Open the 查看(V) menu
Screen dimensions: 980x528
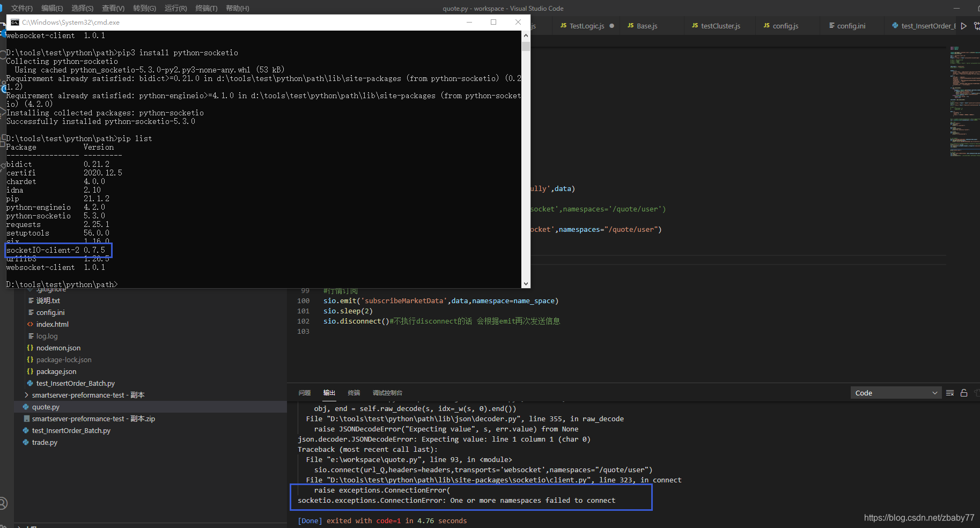[x=113, y=8]
